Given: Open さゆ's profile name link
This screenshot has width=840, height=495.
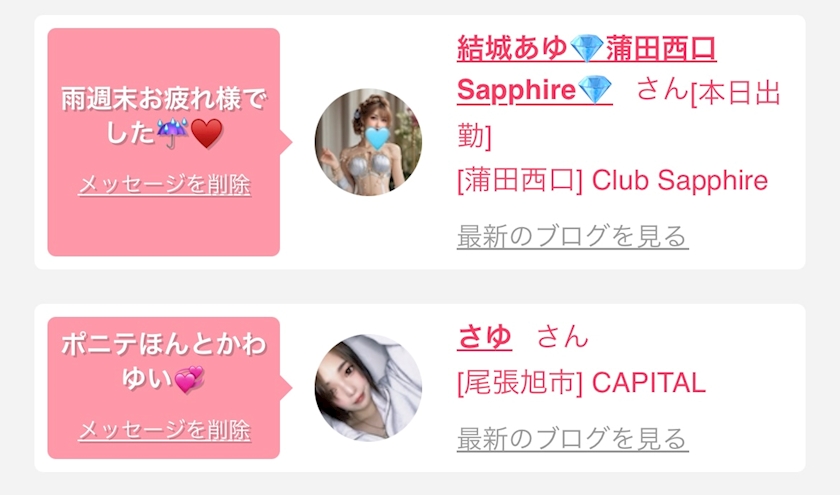Looking at the screenshot, I should [x=484, y=338].
